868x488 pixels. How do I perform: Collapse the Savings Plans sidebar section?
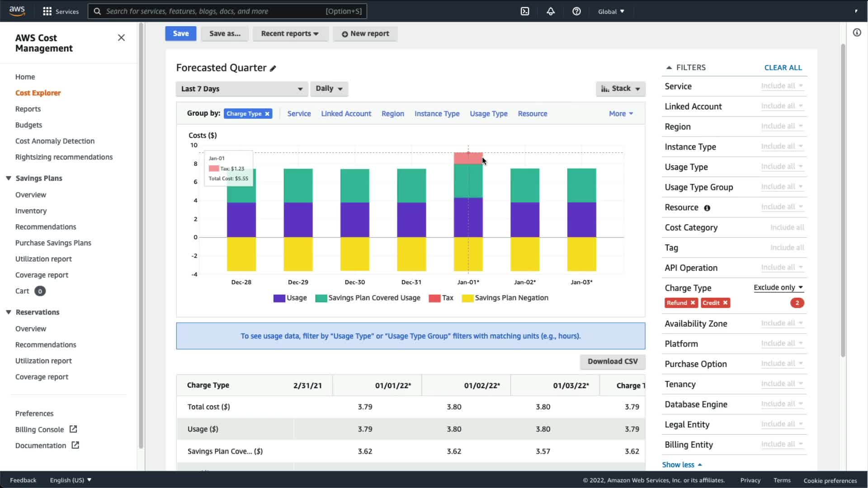[9, 178]
